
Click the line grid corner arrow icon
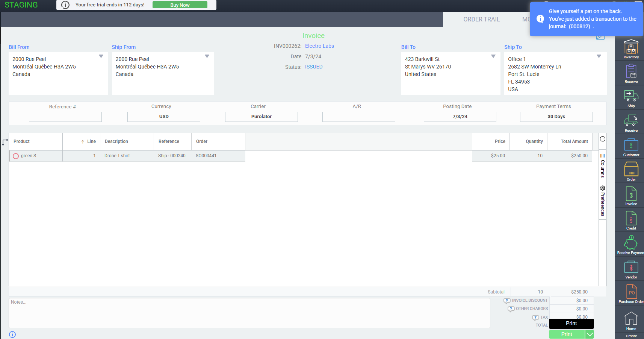pos(5,142)
